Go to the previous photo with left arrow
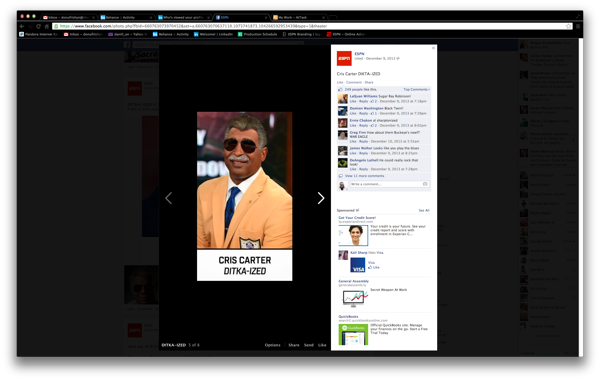 pos(168,198)
